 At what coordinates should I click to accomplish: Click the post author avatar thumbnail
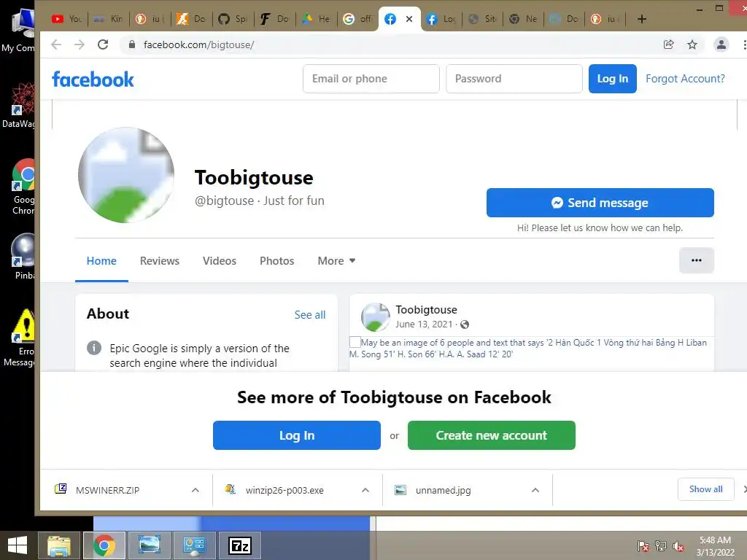click(376, 316)
